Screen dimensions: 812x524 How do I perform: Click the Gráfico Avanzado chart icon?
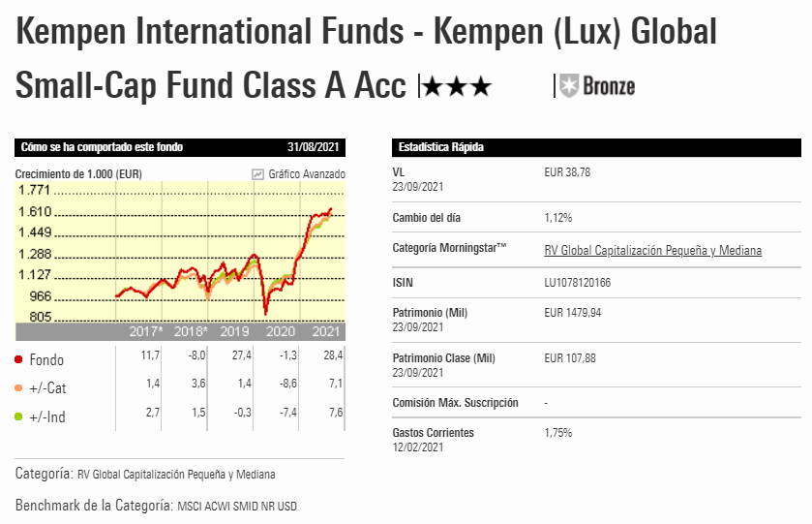257,174
